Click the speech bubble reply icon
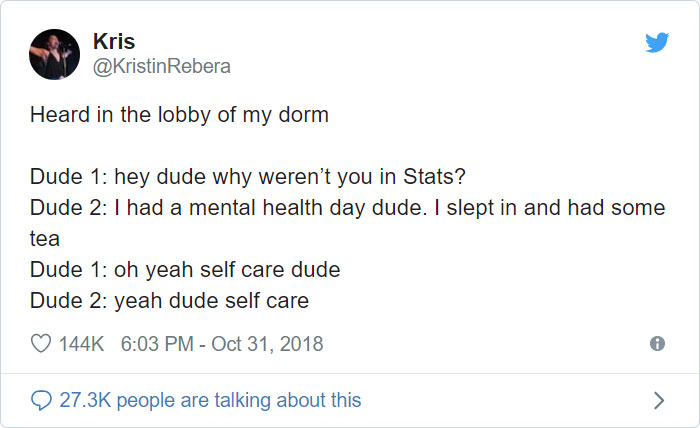The image size is (700, 428). pyautogui.click(x=41, y=400)
